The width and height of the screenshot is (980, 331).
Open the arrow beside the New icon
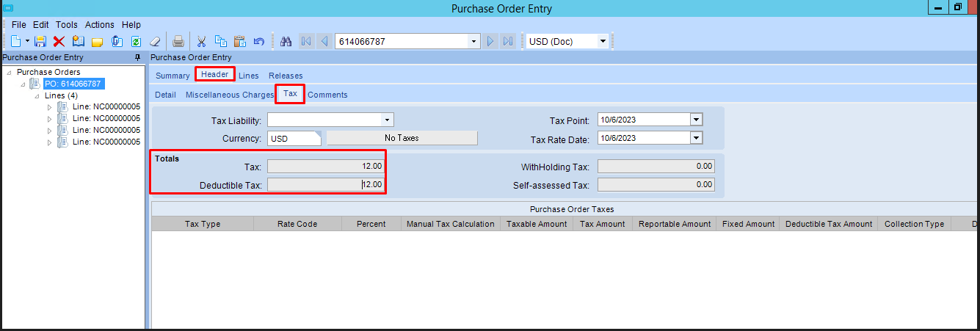click(27, 41)
